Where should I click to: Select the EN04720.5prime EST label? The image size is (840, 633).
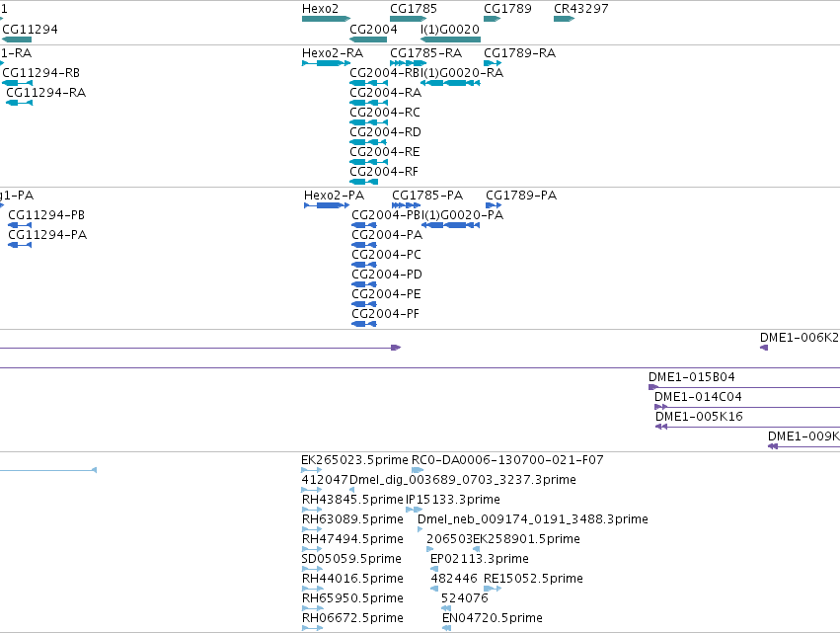(493, 618)
